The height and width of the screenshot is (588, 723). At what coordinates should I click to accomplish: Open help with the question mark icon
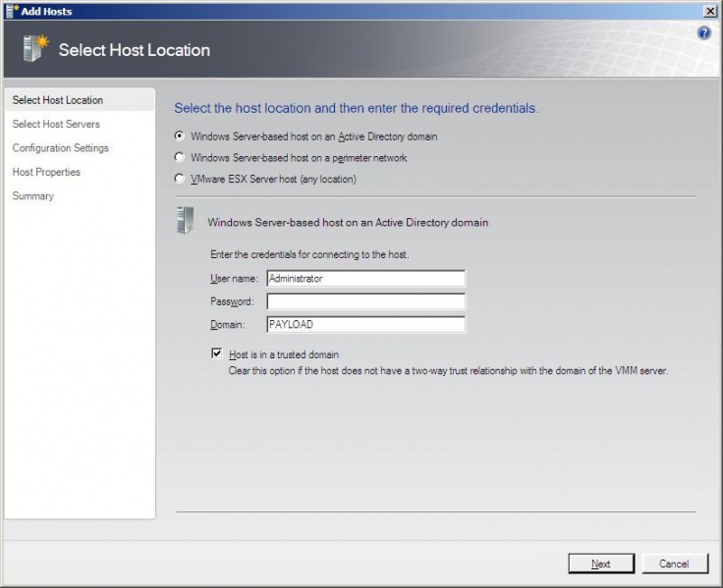click(x=703, y=32)
